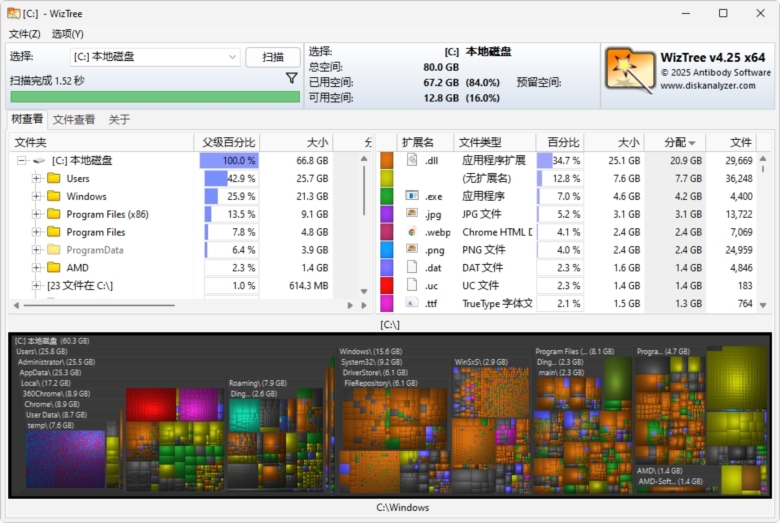
Task: Select the AMD folder icon
Action: point(54,268)
